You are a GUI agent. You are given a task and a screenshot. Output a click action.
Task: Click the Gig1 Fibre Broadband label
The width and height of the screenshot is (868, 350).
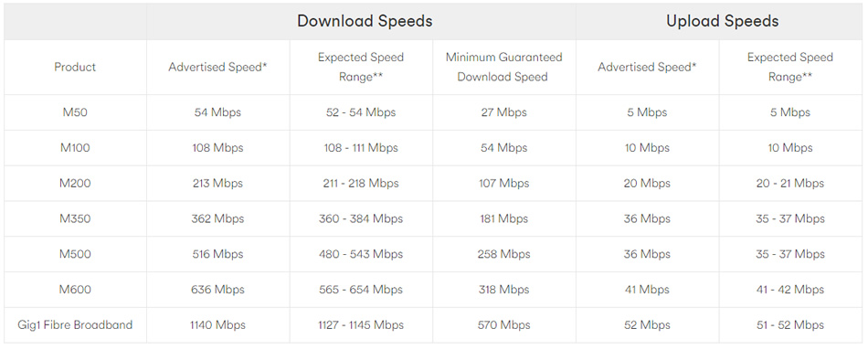pyautogui.click(x=75, y=325)
